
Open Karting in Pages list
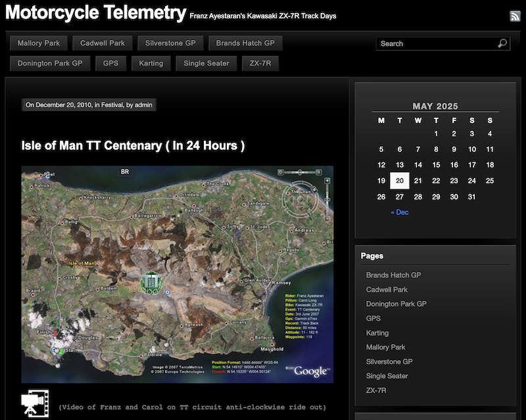(x=377, y=333)
